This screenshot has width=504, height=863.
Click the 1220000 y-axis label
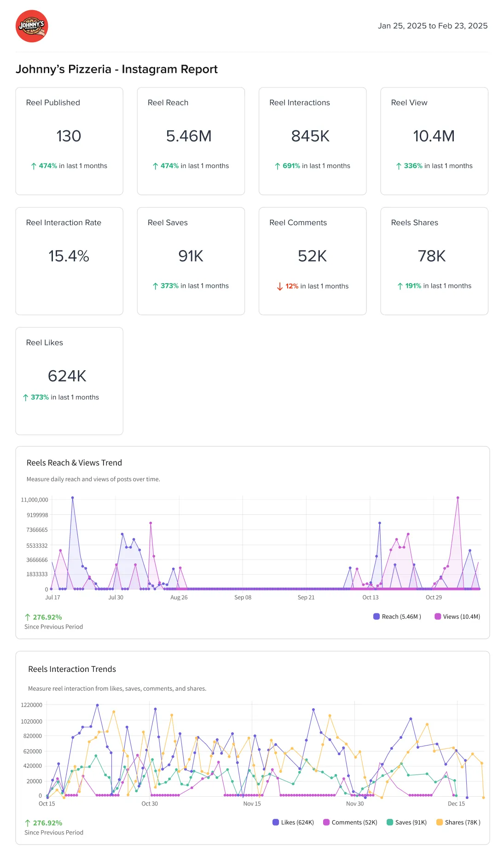click(x=31, y=705)
